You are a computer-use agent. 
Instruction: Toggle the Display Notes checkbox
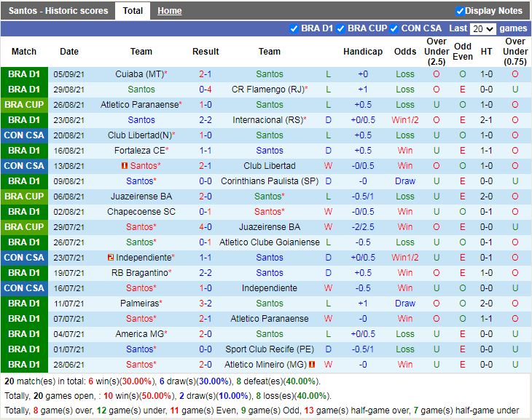(x=460, y=11)
